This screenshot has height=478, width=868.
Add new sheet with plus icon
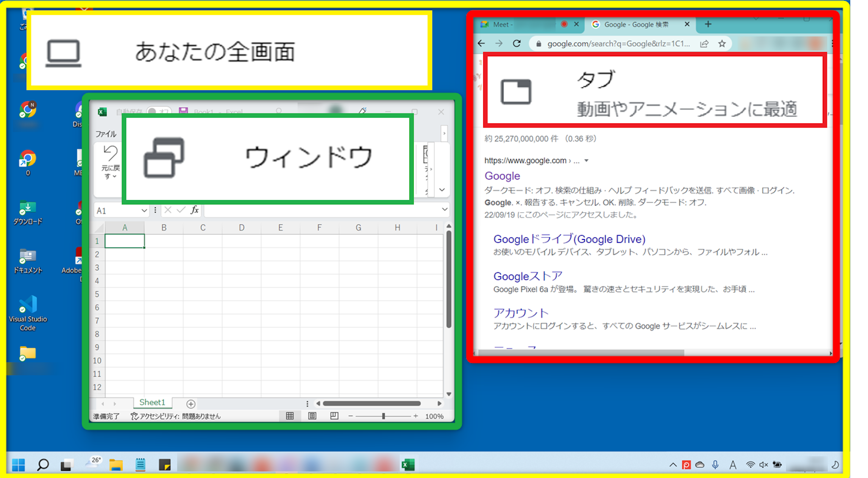pyautogui.click(x=191, y=404)
